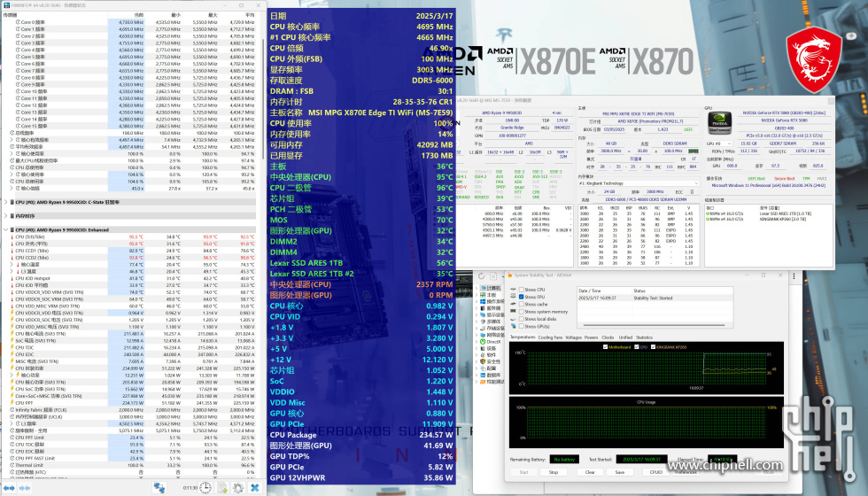Uncheck Stress FPU checkbox

522,297
